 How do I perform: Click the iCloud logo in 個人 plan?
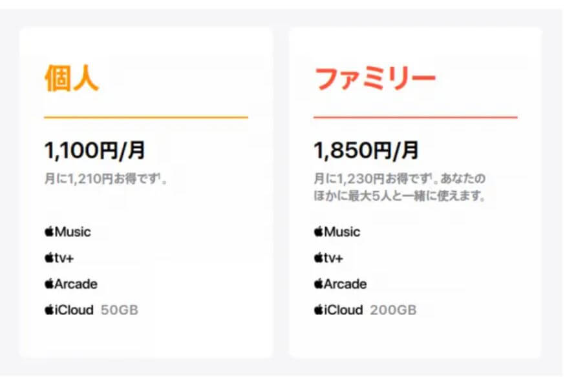click(69, 310)
